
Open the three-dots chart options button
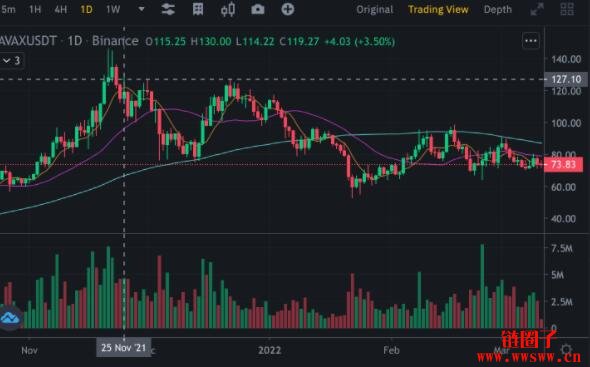coord(531,41)
